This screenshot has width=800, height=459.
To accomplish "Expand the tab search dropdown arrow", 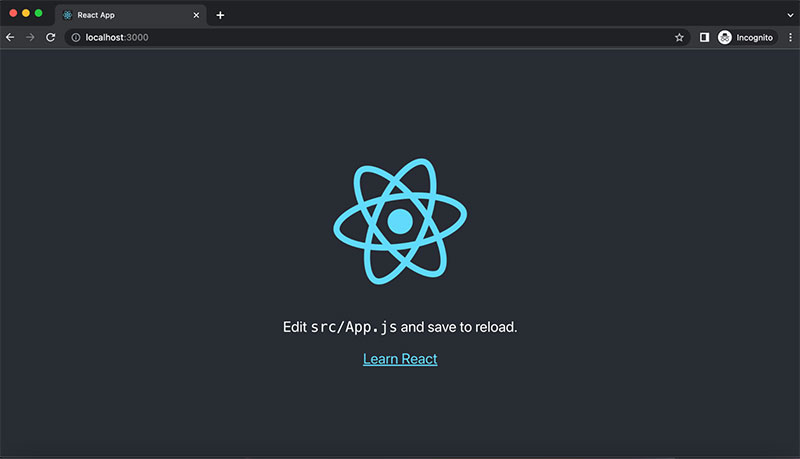I will coord(790,15).
